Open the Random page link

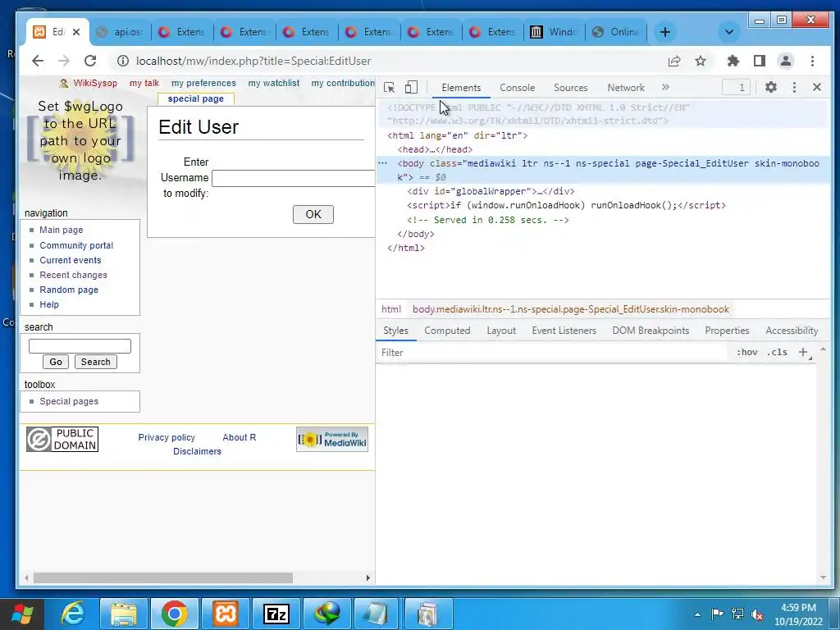69,290
